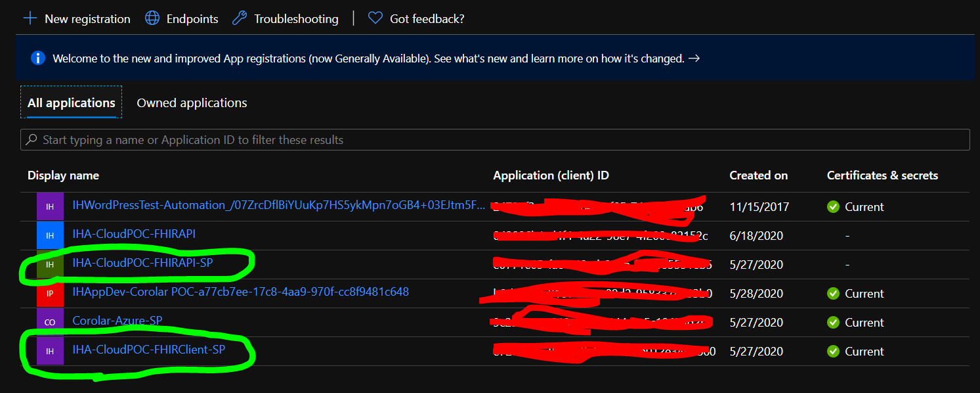Click the info icon in the welcome banner
Image resolution: width=980 pixels, height=393 pixels.
click(x=37, y=58)
